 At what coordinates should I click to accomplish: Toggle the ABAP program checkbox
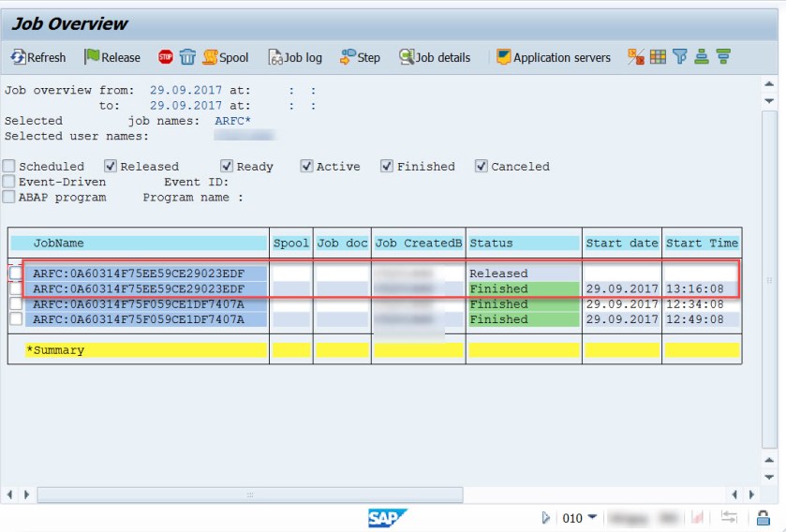click(x=8, y=197)
